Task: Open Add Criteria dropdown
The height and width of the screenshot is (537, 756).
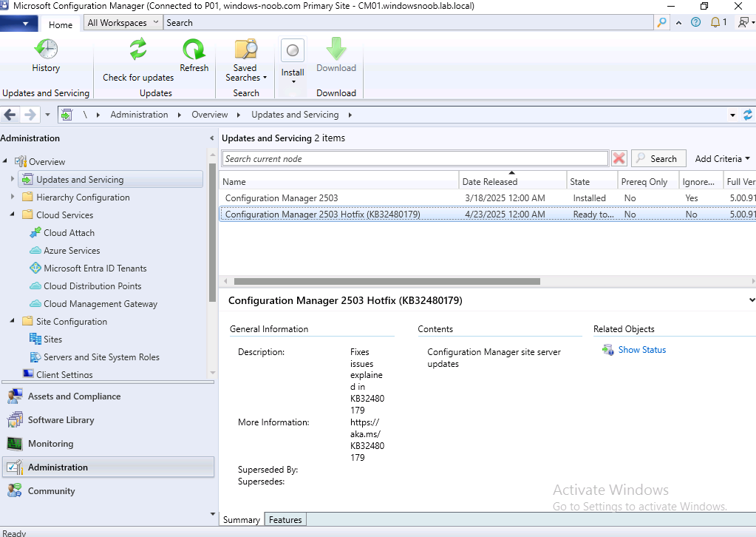Action: (x=722, y=159)
